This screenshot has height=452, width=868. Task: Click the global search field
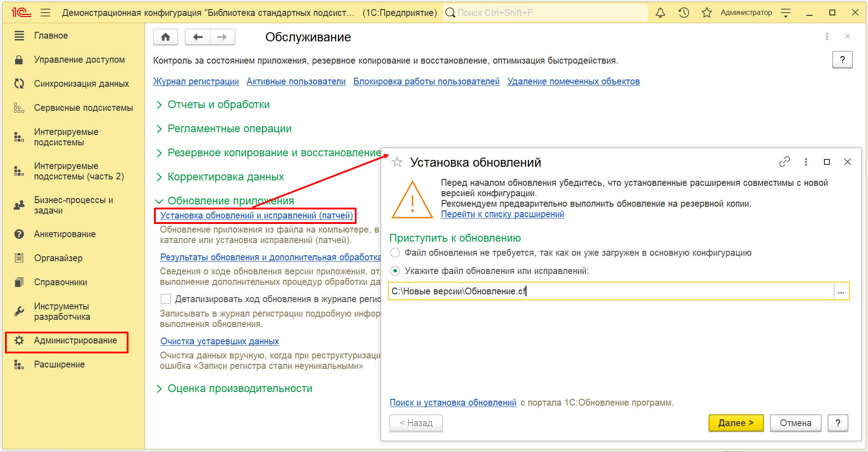pyautogui.click(x=545, y=13)
